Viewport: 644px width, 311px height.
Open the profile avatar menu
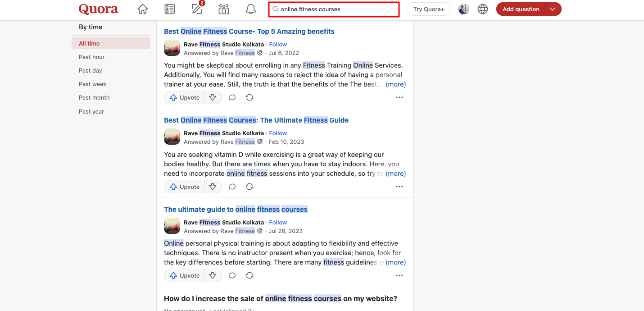[464, 9]
